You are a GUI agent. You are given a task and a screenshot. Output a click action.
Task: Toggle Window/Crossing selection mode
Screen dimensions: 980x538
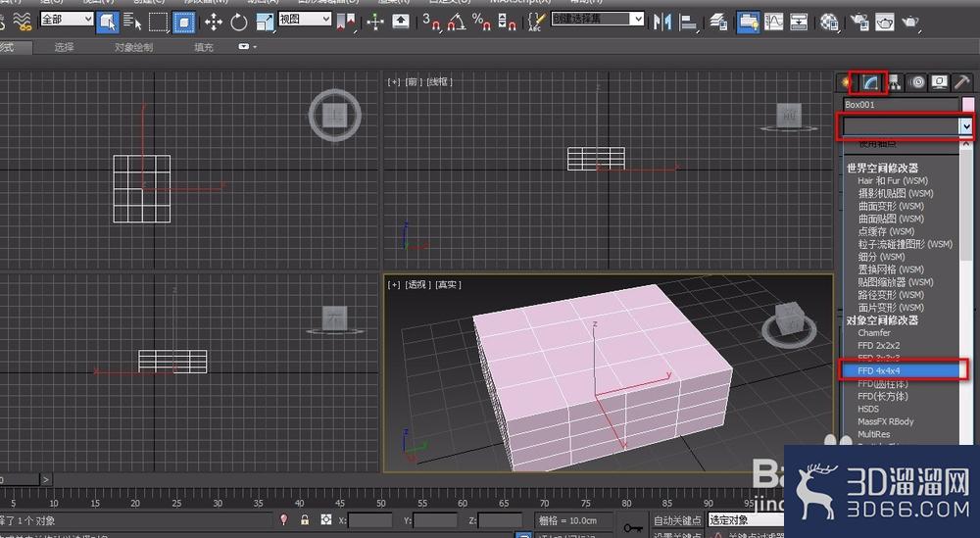(x=184, y=23)
